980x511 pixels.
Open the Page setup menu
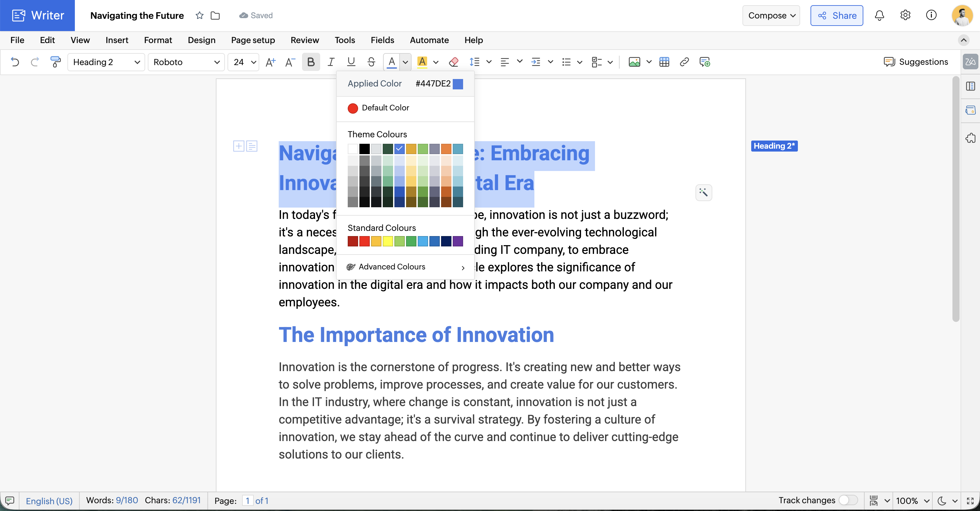click(x=253, y=40)
